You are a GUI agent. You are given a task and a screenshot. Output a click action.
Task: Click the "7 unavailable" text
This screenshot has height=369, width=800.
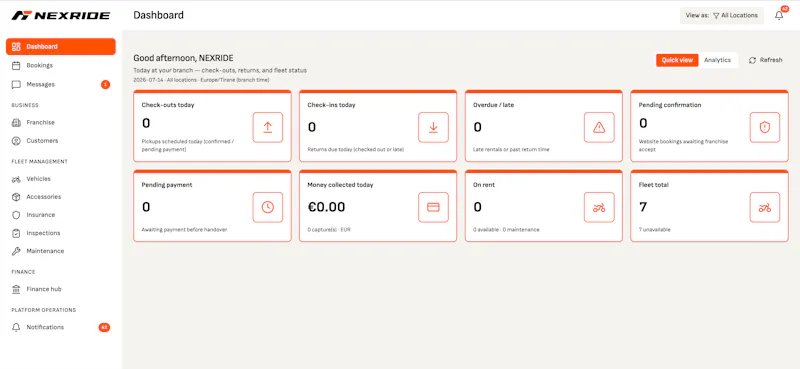655,230
